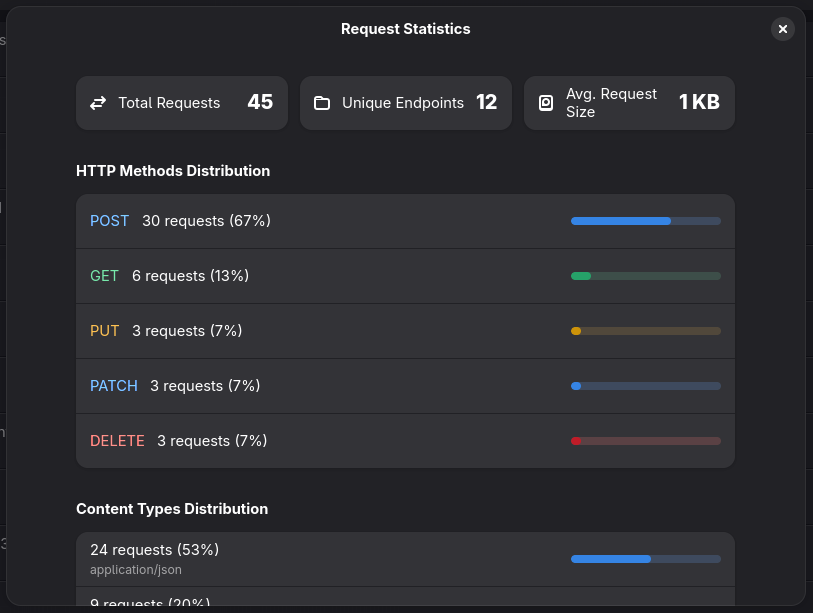Click PUT's 3 requests (7%) text
The height and width of the screenshot is (613, 813).
click(187, 331)
